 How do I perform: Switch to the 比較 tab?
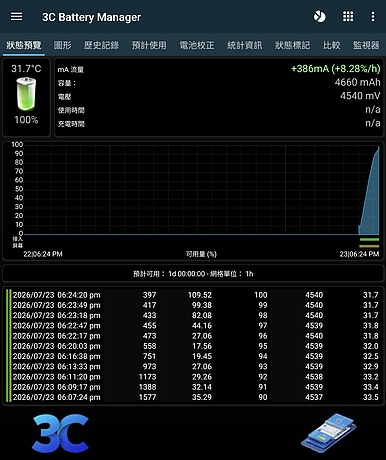pyautogui.click(x=331, y=45)
